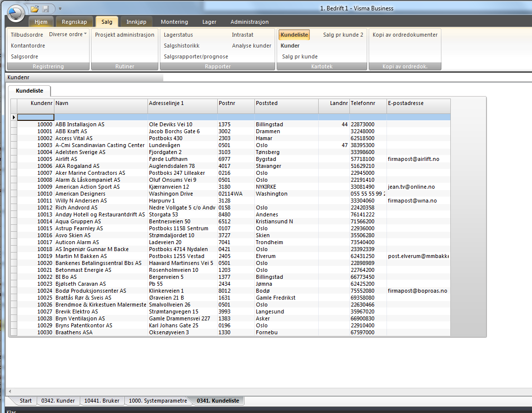Open the 1000. Systemparametre bottom tab

click(x=158, y=401)
